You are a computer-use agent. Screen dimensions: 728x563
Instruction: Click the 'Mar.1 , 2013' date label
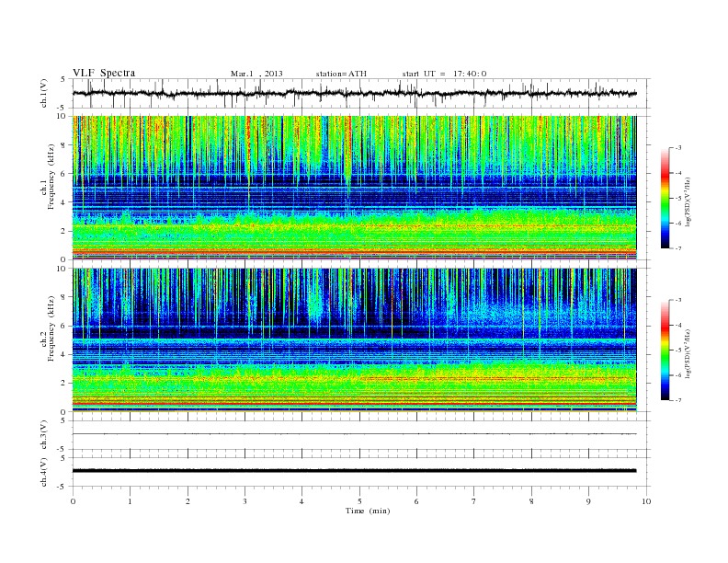256,74
